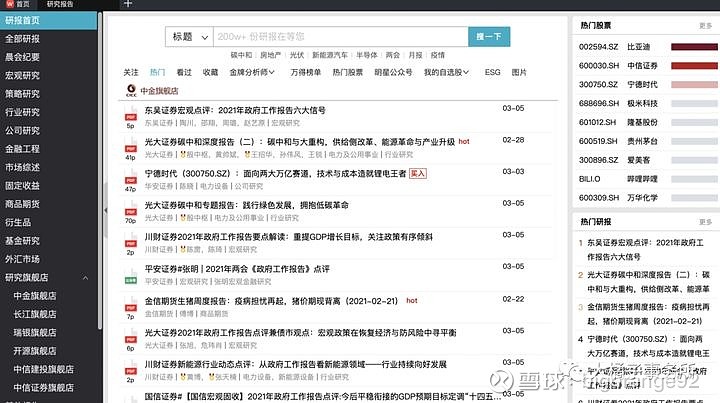Click 更多 in the 热门研报 panel

click(705, 222)
